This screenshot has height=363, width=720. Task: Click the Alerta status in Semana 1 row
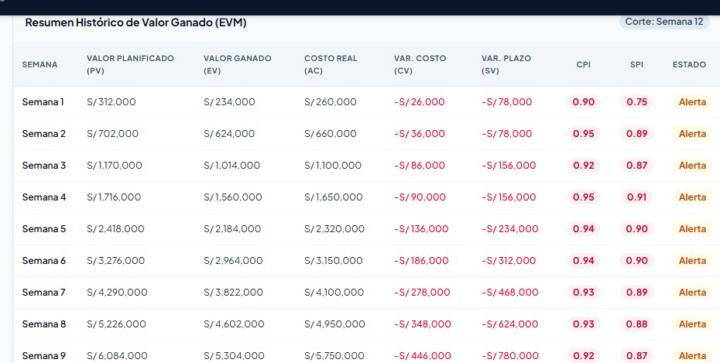692,102
